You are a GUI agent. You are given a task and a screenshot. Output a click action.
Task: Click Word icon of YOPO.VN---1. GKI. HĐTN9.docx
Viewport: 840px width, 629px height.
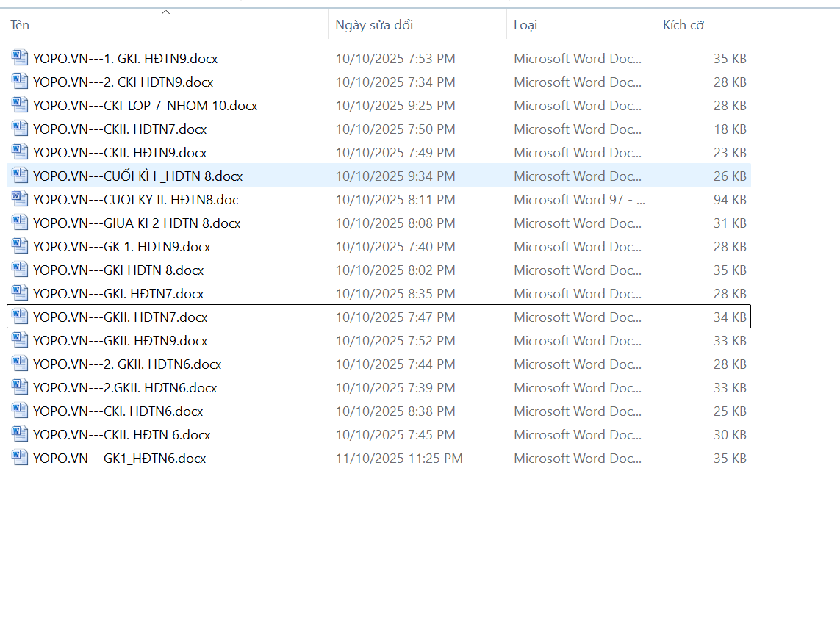coord(20,58)
